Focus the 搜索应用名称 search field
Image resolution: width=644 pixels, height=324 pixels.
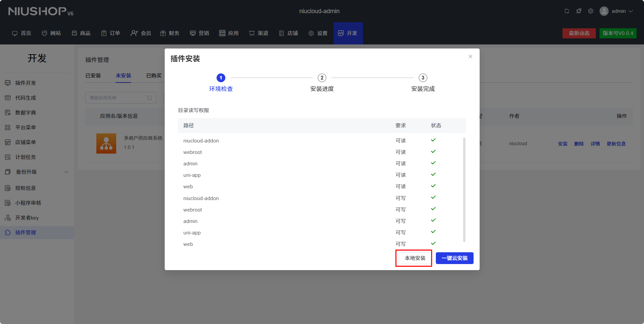coord(116,98)
